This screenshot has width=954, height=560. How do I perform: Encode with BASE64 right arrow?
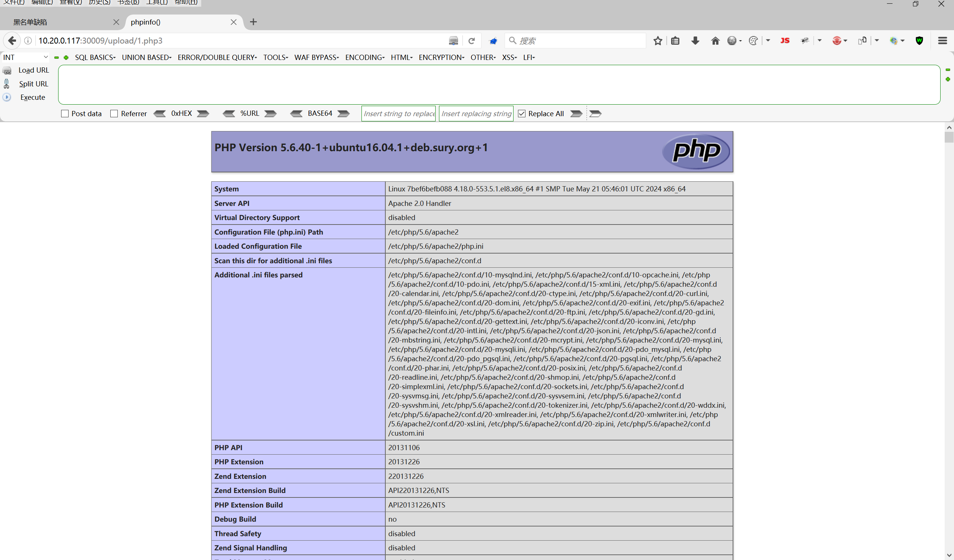point(343,114)
